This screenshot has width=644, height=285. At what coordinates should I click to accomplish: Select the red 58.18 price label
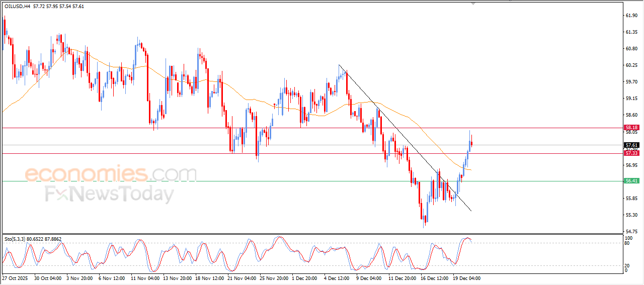pyautogui.click(x=632, y=128)
